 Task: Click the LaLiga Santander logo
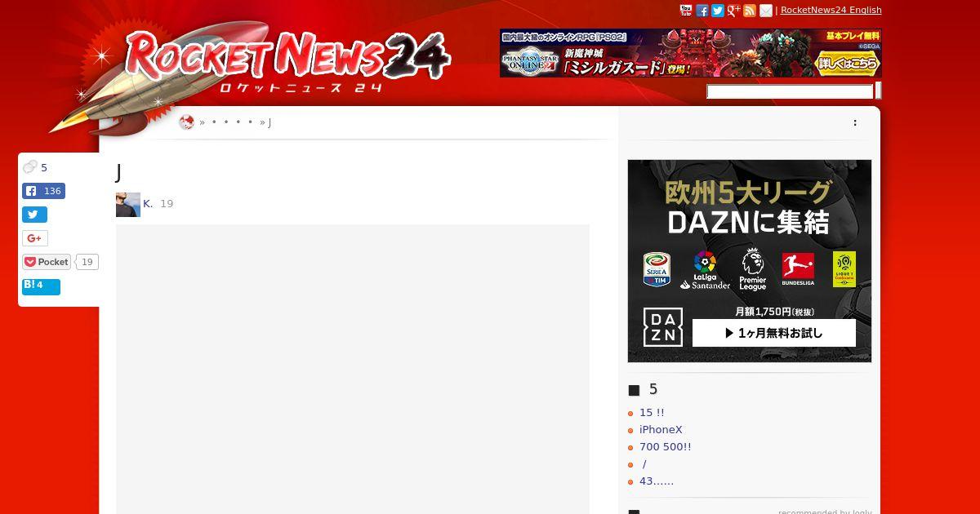(705, 269)
